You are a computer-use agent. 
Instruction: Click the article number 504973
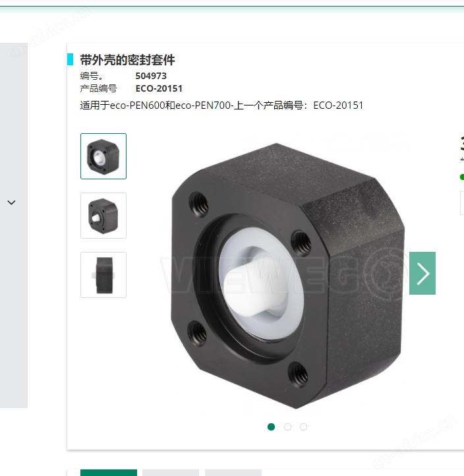(x=151, y=76)
